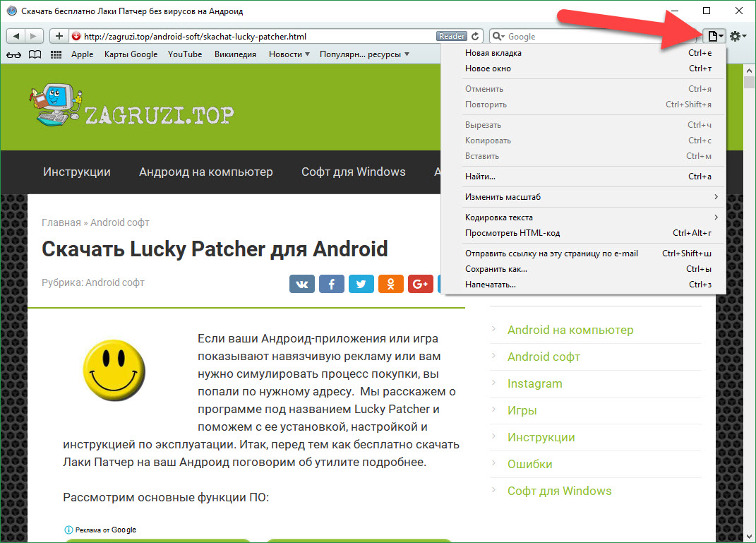Share the page on Twitter

click(361, 284)
